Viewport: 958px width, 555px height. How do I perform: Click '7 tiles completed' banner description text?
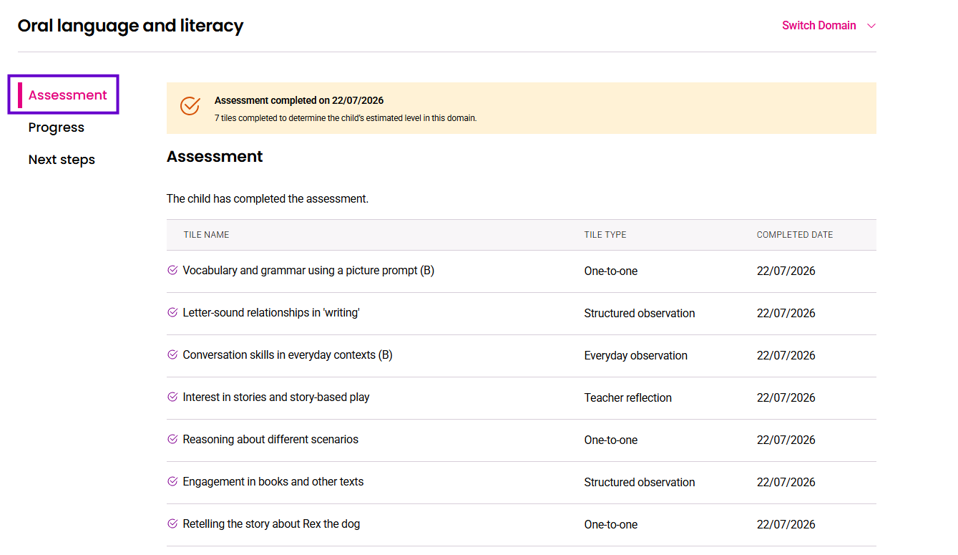[x=345, y=118]
